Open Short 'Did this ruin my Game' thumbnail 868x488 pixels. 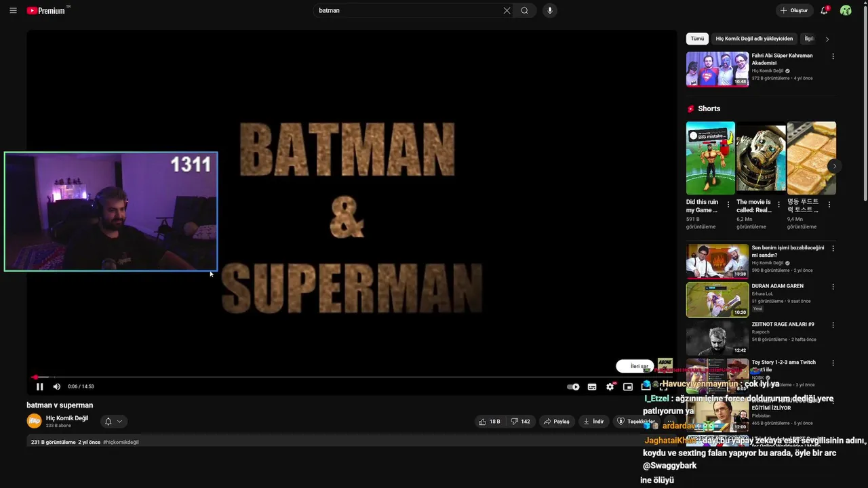710,158
